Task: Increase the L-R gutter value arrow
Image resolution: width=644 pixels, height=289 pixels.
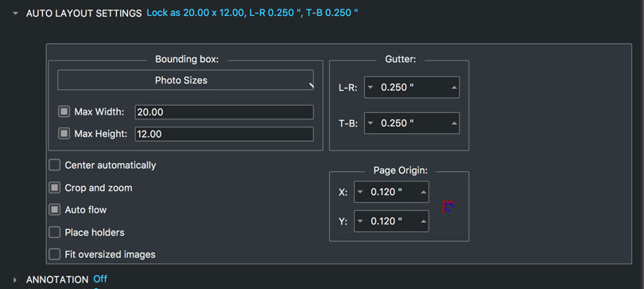Action: (x=453, y=88)
